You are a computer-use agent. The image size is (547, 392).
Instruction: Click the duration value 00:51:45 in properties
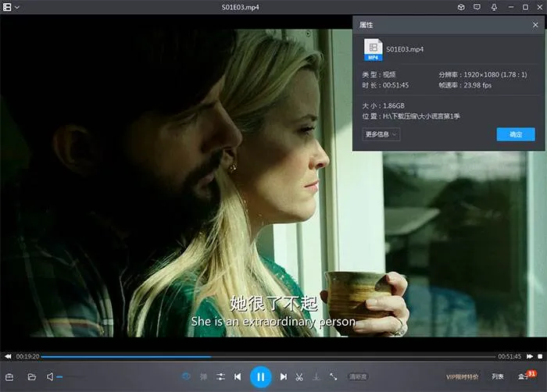tap(395, 85)
